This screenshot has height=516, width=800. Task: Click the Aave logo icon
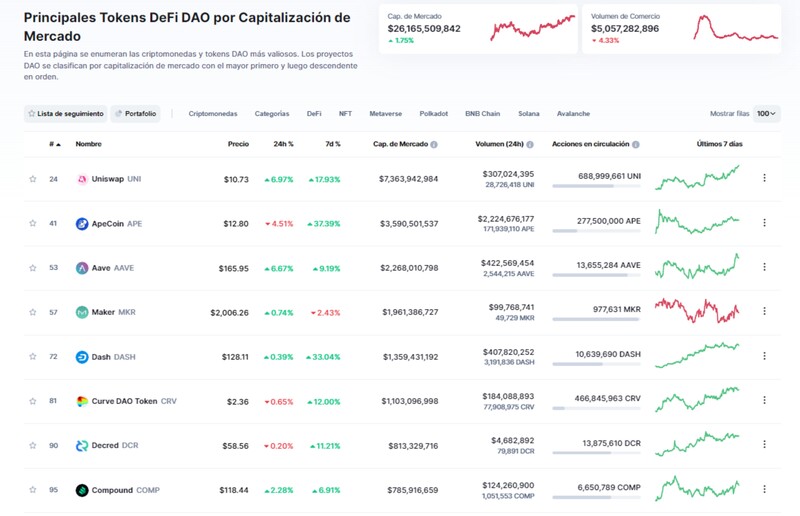point(82,268)
